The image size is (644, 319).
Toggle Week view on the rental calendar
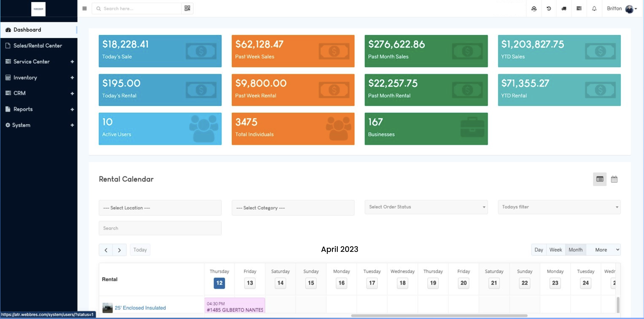coord(556,249)
